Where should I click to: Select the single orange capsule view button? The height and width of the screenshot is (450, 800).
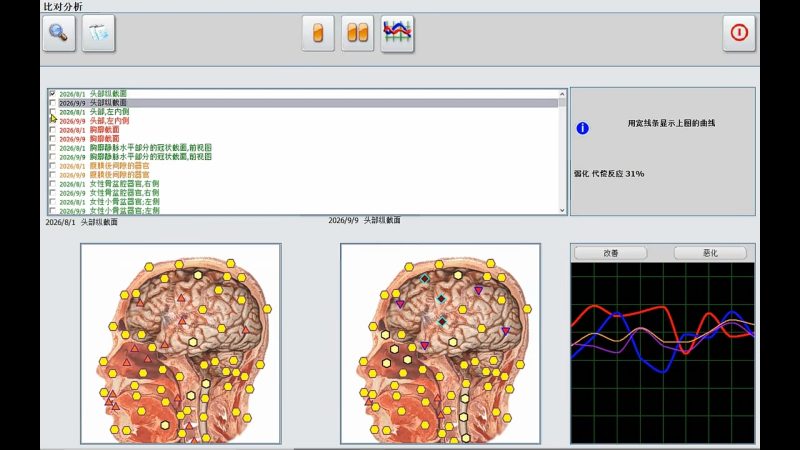[318, 33]
